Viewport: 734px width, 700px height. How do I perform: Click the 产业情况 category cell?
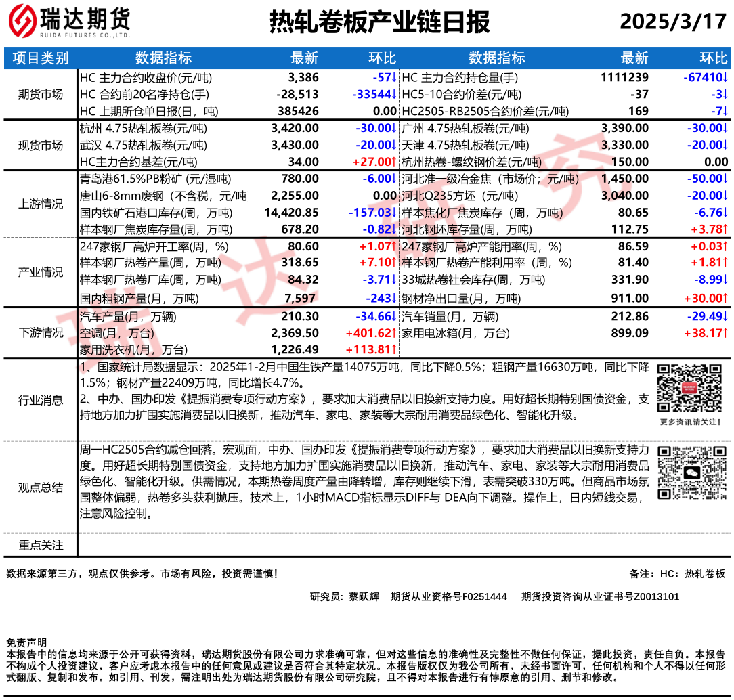40,272
